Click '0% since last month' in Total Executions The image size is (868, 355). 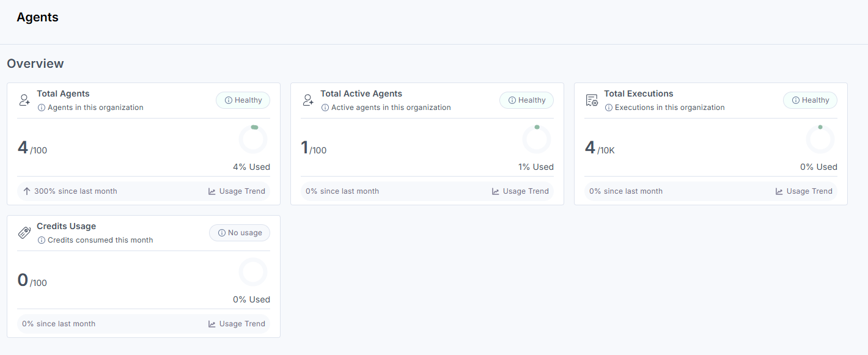pos(626,191)
